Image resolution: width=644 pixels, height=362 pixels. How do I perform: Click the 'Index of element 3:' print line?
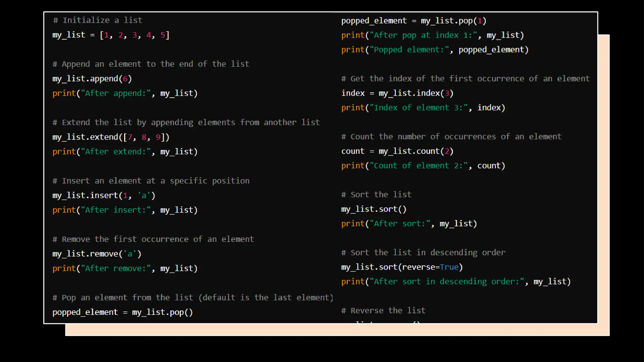coord(423,108)
